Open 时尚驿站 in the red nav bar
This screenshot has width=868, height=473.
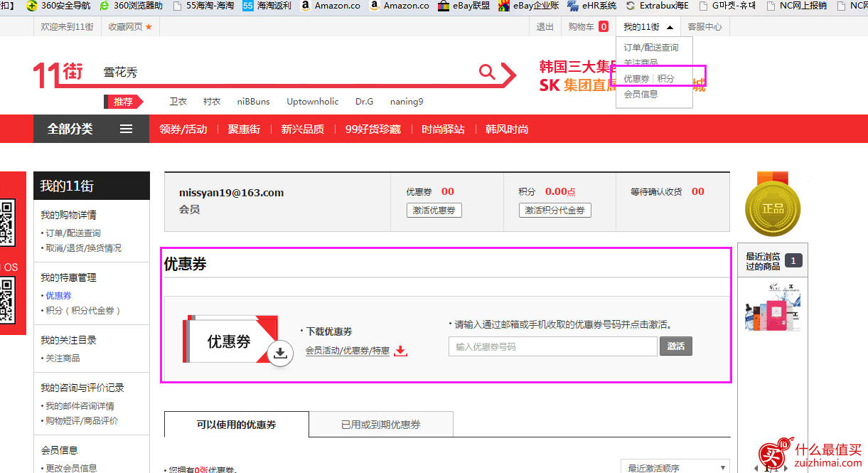444,129
